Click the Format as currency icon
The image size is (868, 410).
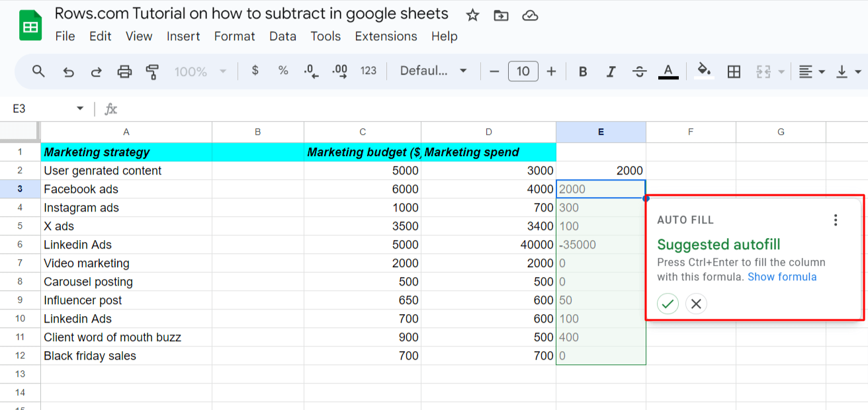tap(255, 71)
